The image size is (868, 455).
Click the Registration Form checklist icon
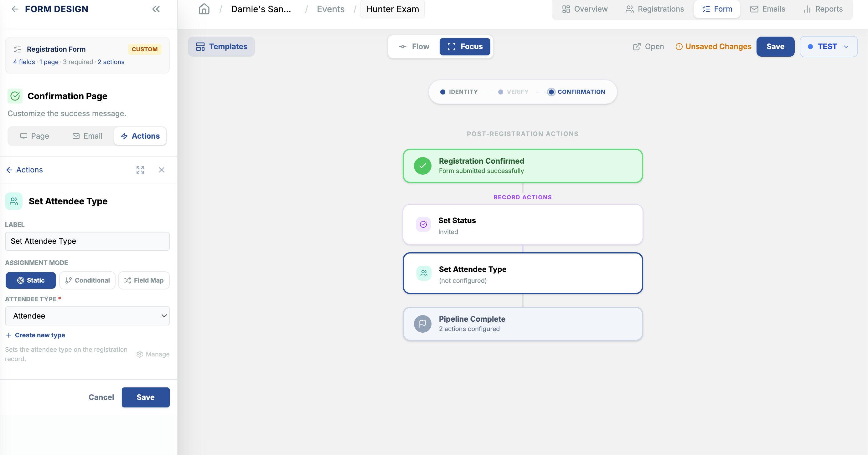[x=18, y=49]
